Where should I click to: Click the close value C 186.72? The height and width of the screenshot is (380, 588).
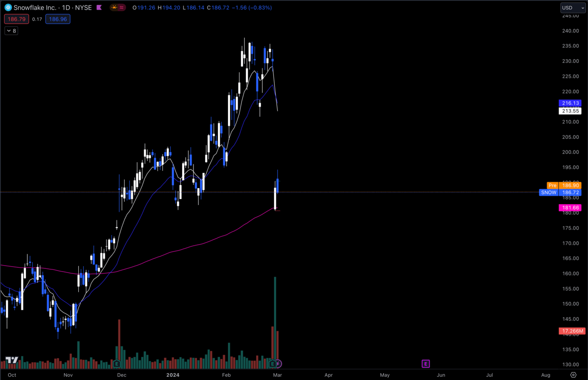click(218, 8)
